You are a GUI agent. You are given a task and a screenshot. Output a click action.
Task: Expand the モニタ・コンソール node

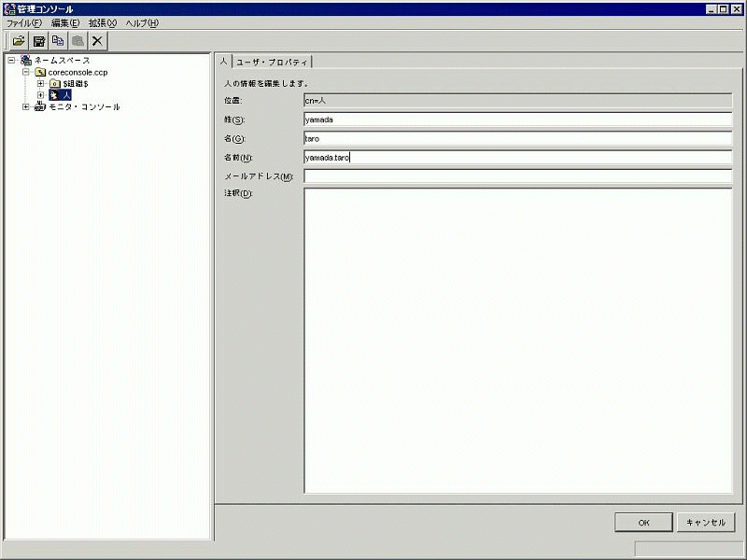(26, 107)
